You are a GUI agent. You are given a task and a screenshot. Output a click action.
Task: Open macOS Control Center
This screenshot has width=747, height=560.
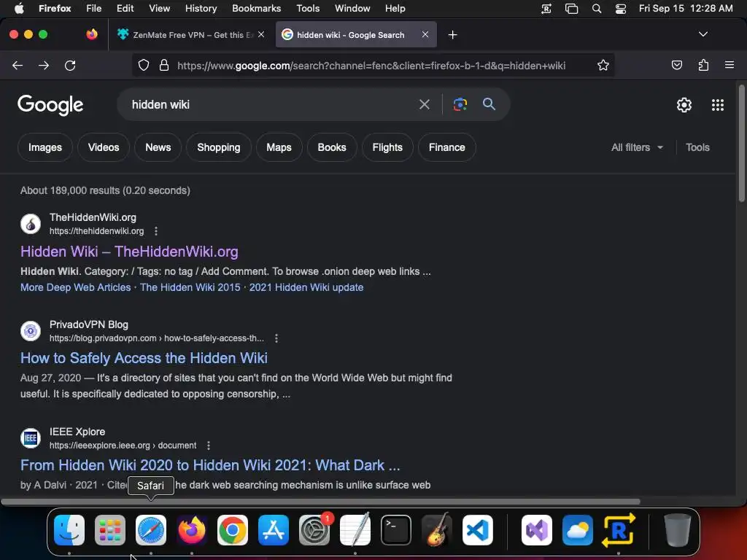(x=620, y=9)
